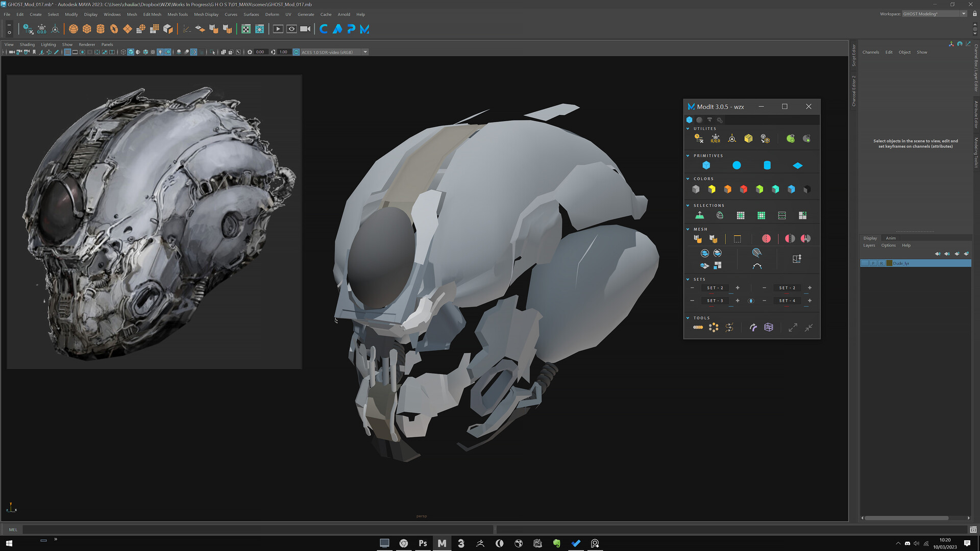Click the SET - 3 button in ModIt
Screen dimensions: 980x551
point(715,300)
